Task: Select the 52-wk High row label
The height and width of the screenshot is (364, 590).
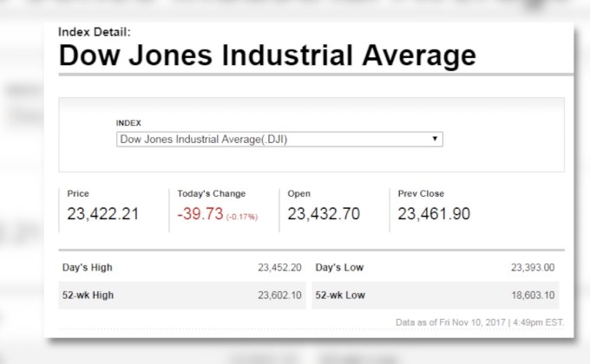Action: click(x=88, y=295)
